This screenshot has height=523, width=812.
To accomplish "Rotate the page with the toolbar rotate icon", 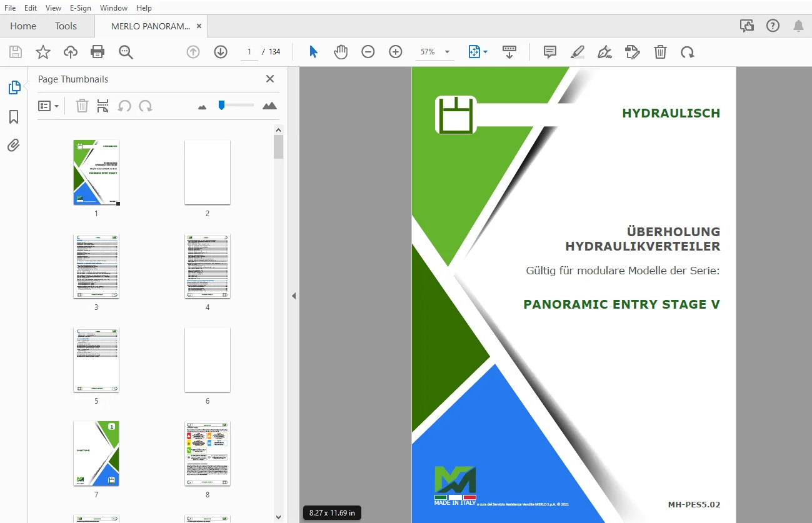I will pyautogui.click(x=688, y=52).
